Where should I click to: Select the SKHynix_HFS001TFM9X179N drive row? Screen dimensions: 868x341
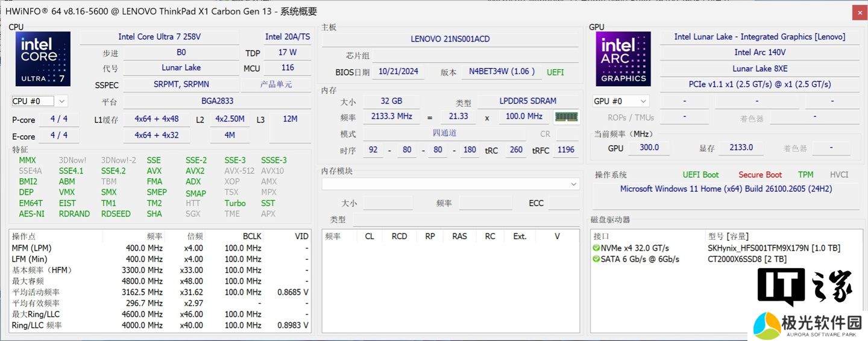coord(725,248)
